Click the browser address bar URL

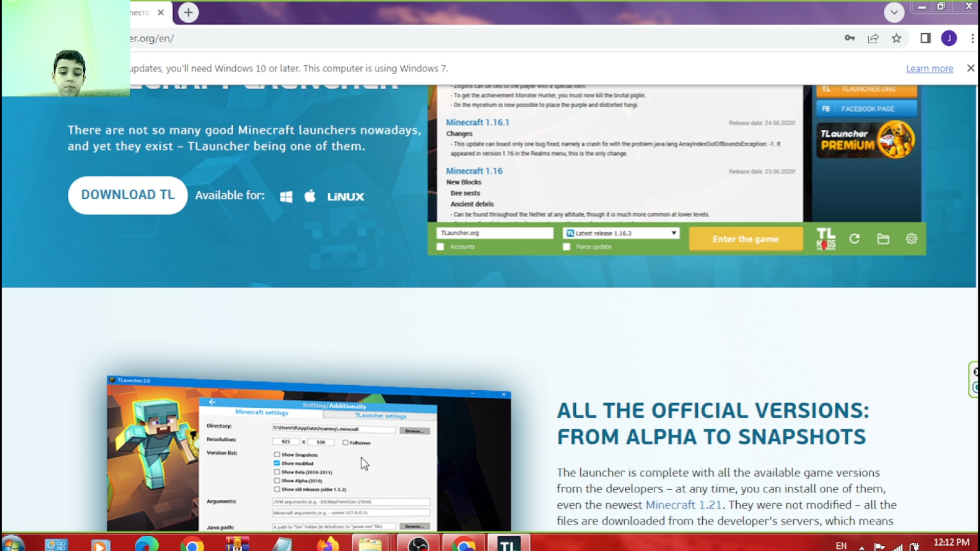[x=152, y=38]
